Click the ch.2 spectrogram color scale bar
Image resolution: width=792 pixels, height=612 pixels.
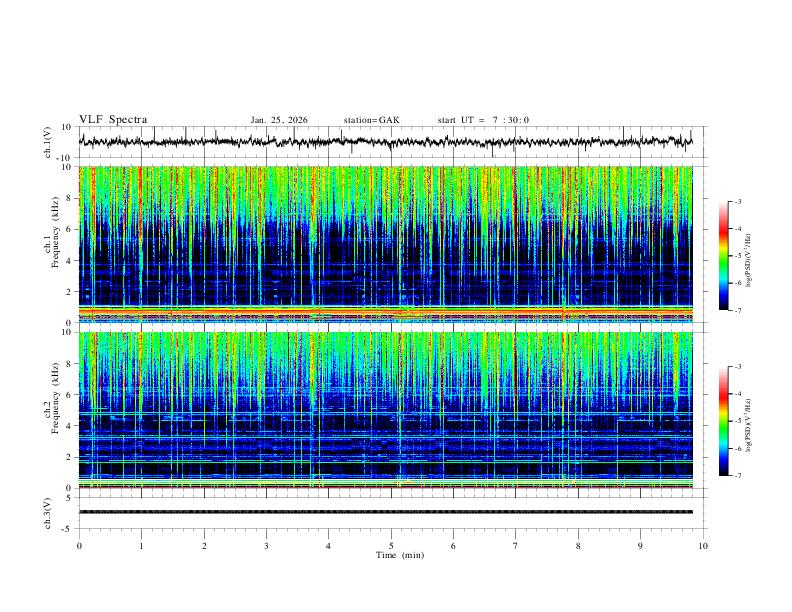pyautogui.click(x=724, y=421)
